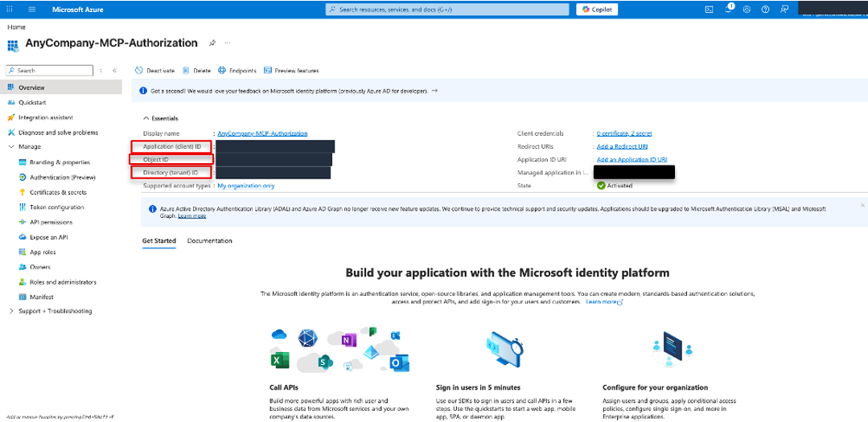Screen dimensions: 868x422
Task: Open the notifications bell
Action: click(x=729, y=9)
